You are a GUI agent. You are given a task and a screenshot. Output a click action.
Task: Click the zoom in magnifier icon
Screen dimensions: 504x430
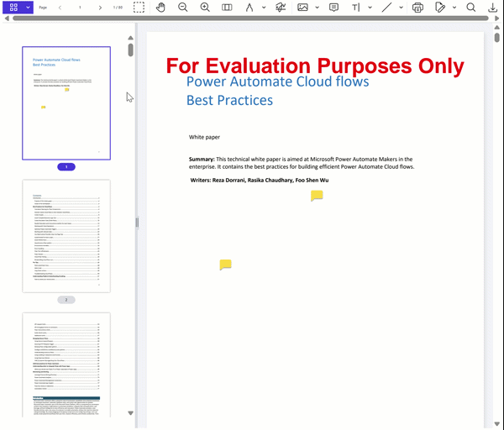(x=205, y=7)
